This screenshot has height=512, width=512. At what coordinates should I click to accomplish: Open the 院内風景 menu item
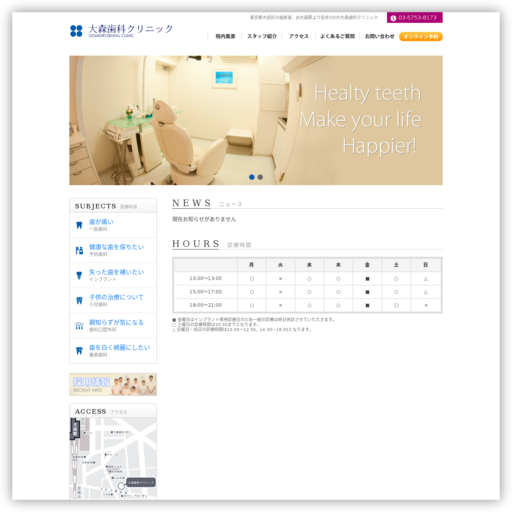click(225, 36)
